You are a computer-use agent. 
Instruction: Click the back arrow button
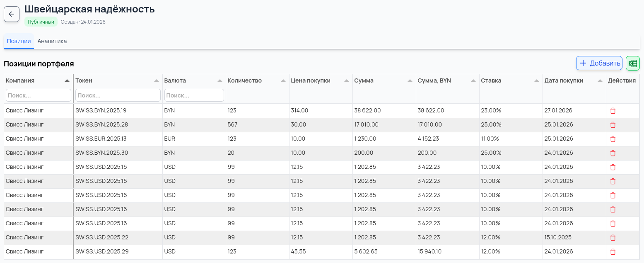click(12, 14)
